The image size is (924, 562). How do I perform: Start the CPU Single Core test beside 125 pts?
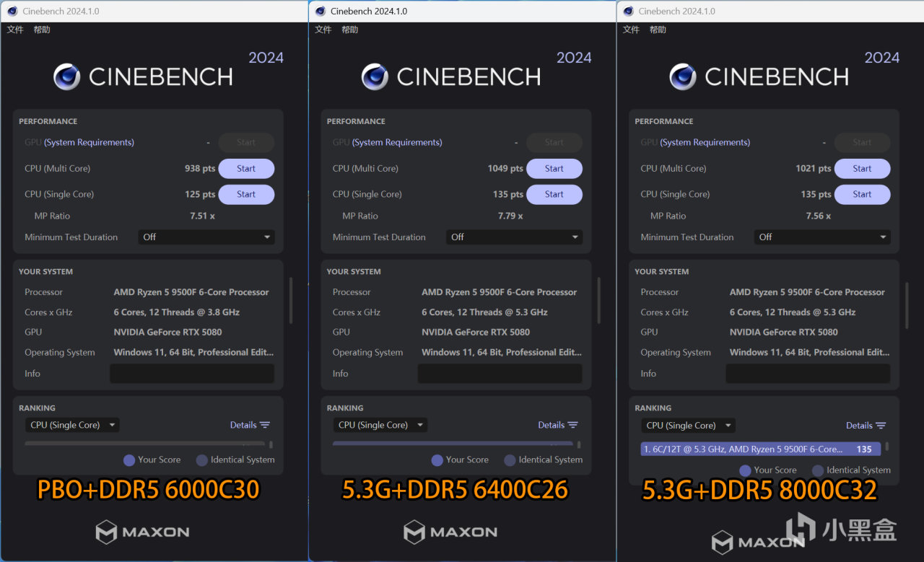pos(246,194)
